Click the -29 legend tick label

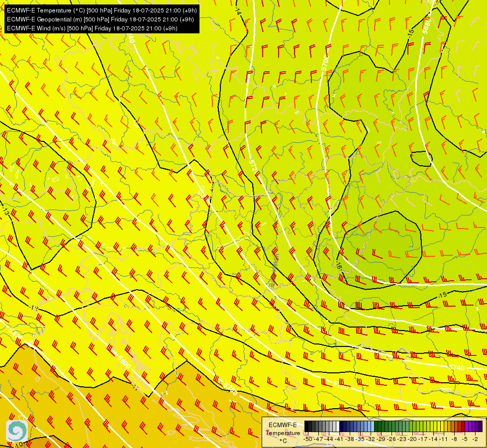381,440
